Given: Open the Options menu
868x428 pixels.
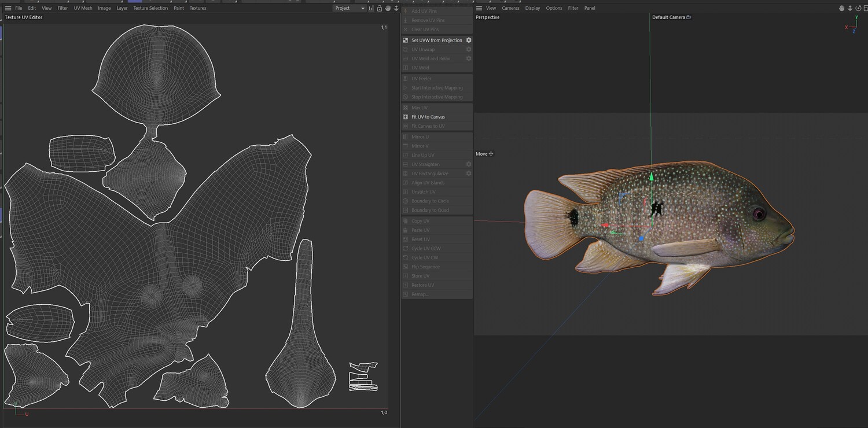Looking at the screenshot, I should pos(554,8).
